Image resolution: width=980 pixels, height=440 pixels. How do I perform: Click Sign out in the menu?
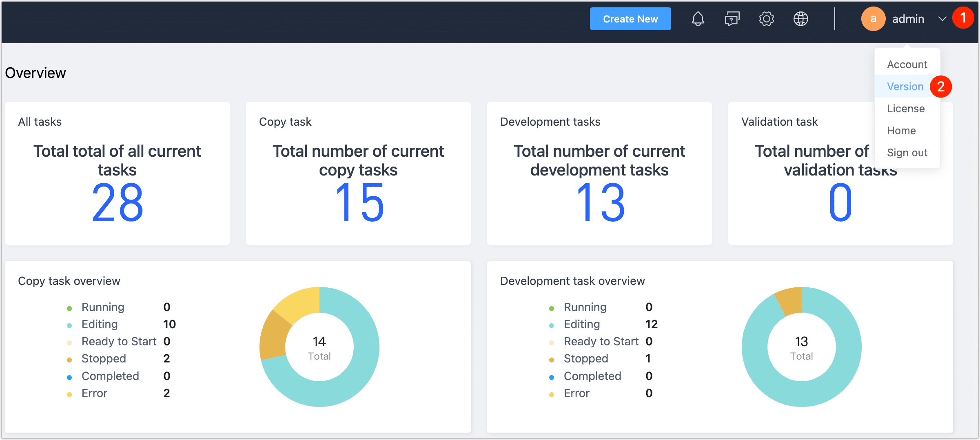click(907, 153)
